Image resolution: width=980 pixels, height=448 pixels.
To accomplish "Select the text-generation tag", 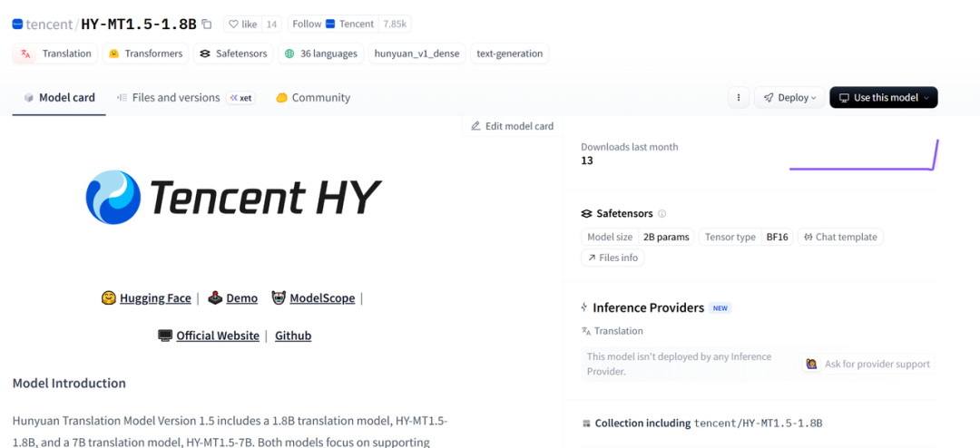I will coord(509,54).
